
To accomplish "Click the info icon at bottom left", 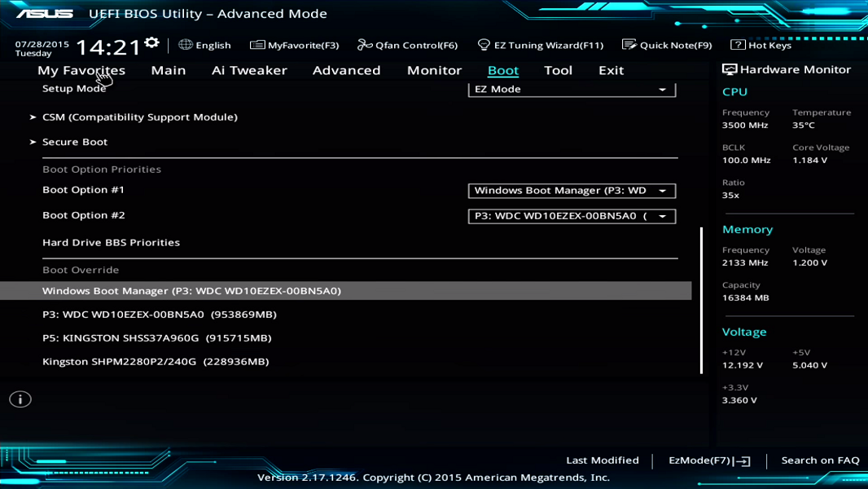I will [19, 399].
